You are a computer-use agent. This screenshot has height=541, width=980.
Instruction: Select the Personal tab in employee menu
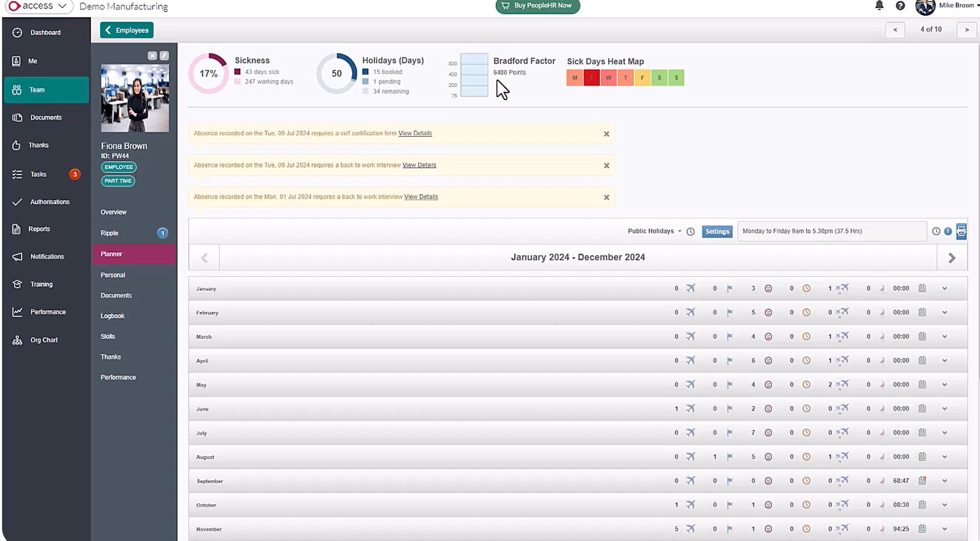[x=113, y=275]
